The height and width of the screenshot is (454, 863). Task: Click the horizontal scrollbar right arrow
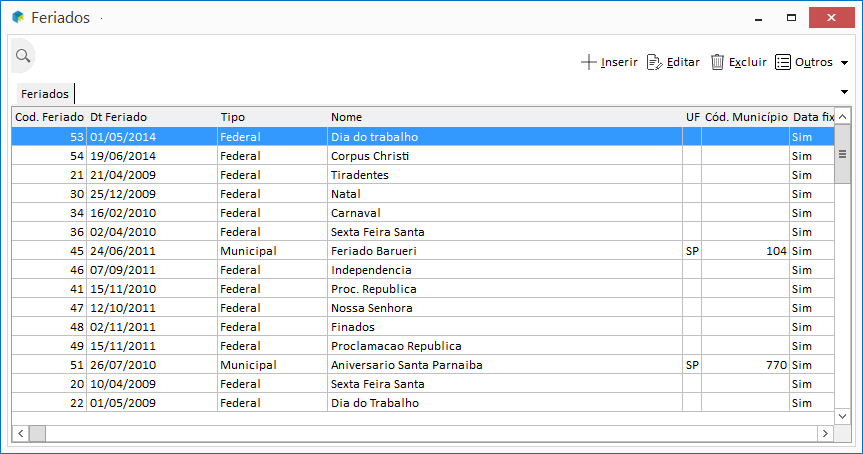coord(825,434)
